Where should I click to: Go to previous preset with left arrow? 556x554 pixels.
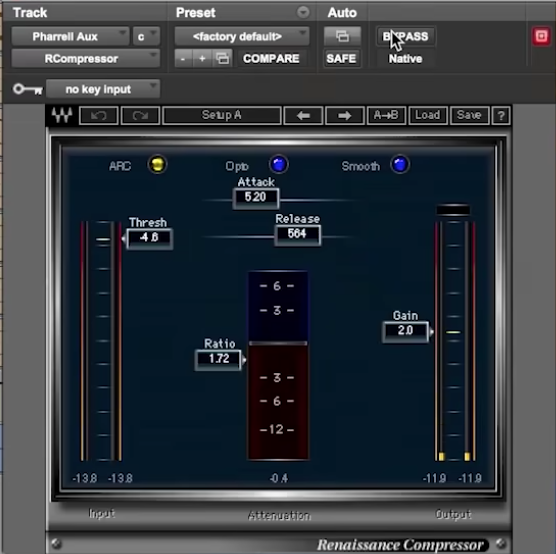[x=303, y=115]
